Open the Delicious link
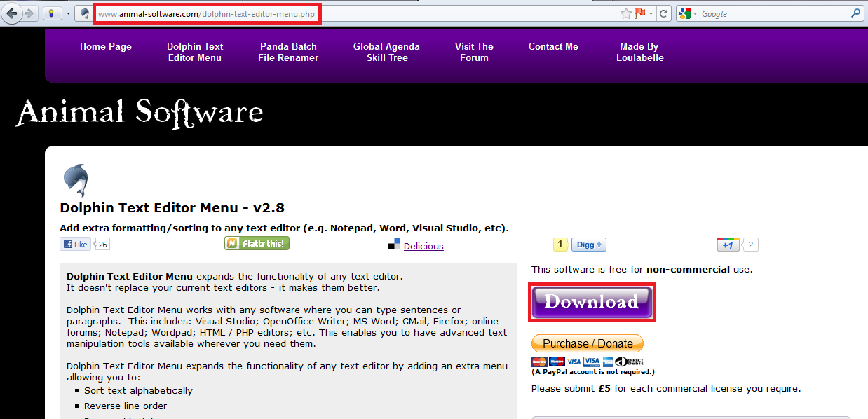 (423, 246)
